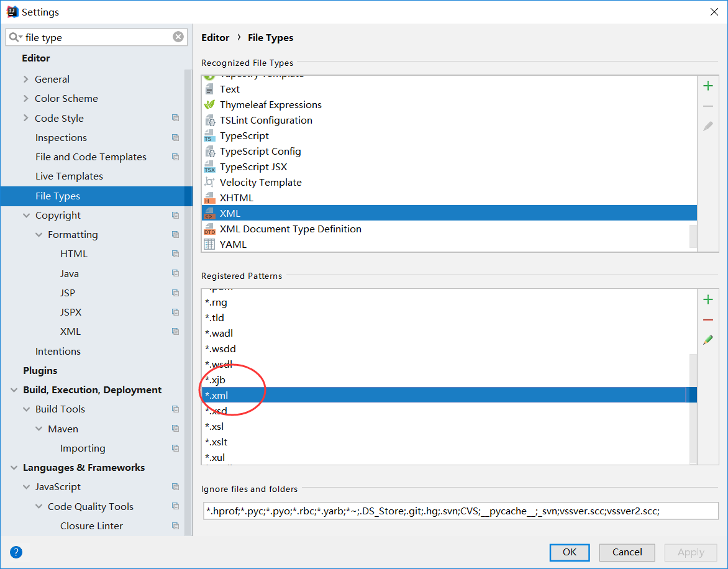The width and height of the screenshot is (728, 569).
Task: Click project-level icon beside Copyright
Action: (176, 216)
